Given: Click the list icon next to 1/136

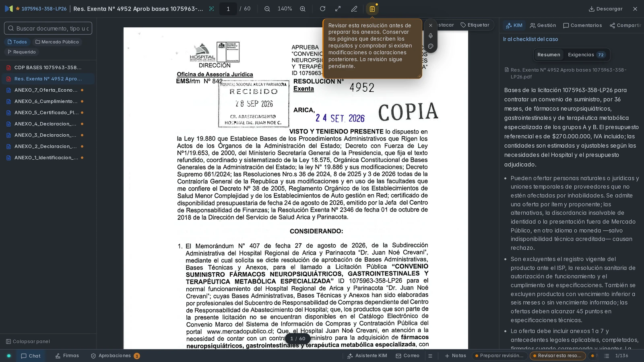Looking at the screenshot, I should tap(607, 356).
